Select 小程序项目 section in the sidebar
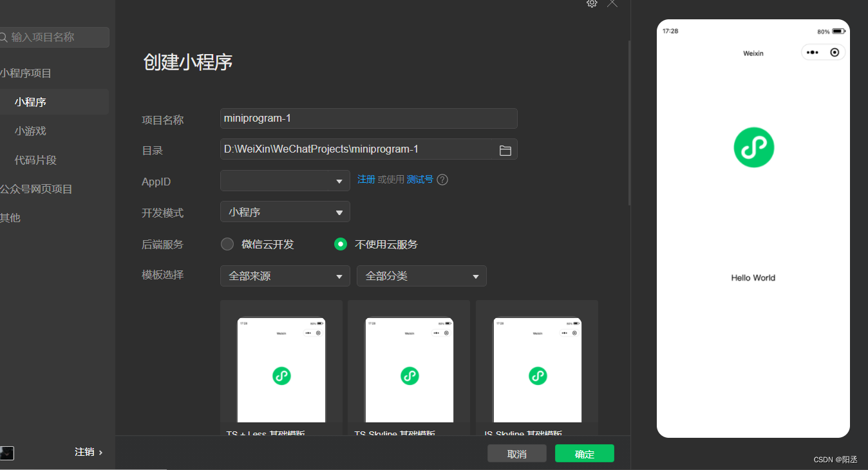Screen dimensions: 868x470 pyautogui.click(x=26, y=73)
